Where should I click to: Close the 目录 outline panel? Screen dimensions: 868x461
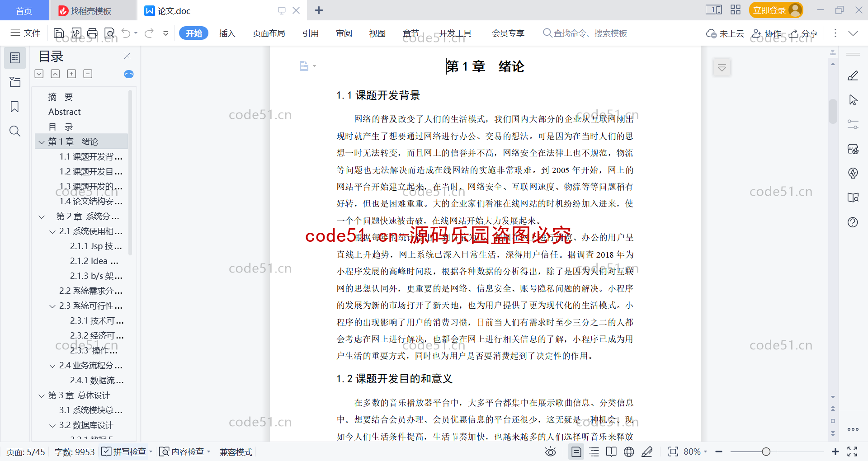[x=127, y=56]
